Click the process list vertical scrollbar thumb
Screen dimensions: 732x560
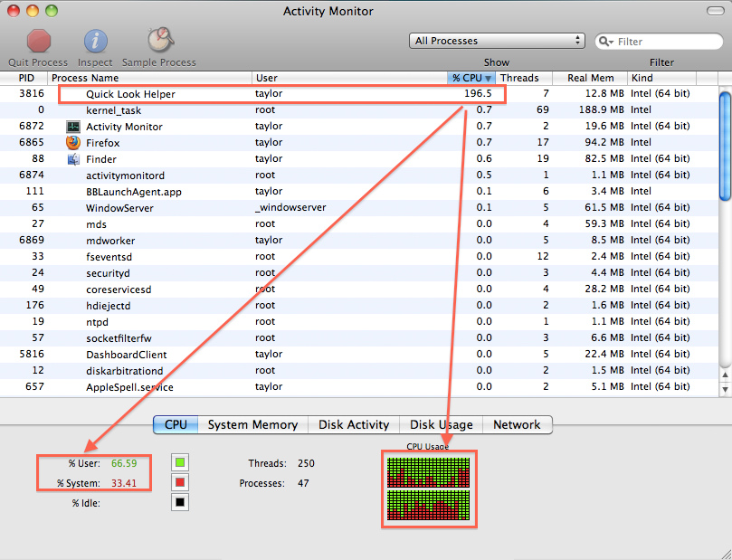[x=725, y=146]
